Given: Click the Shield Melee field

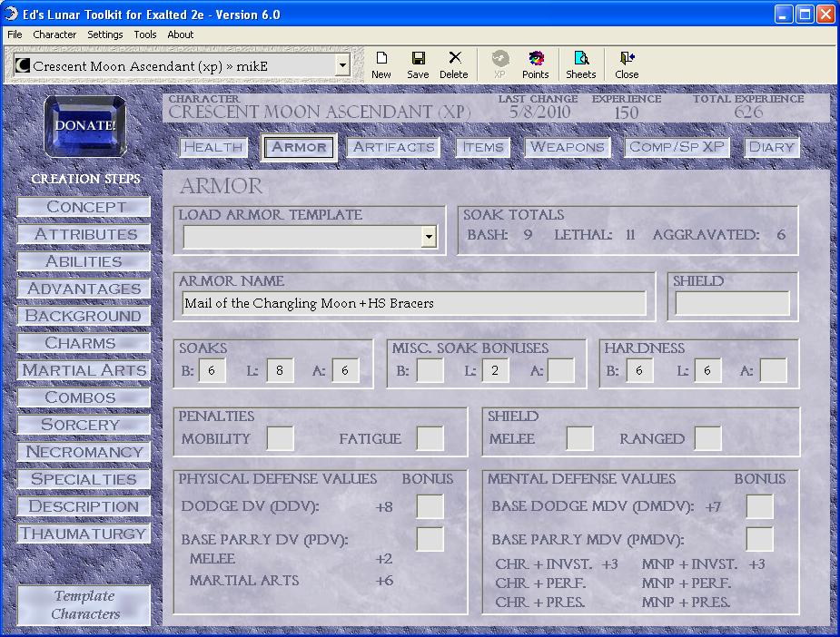Looking at the screenshot, I should coord(579,438).
